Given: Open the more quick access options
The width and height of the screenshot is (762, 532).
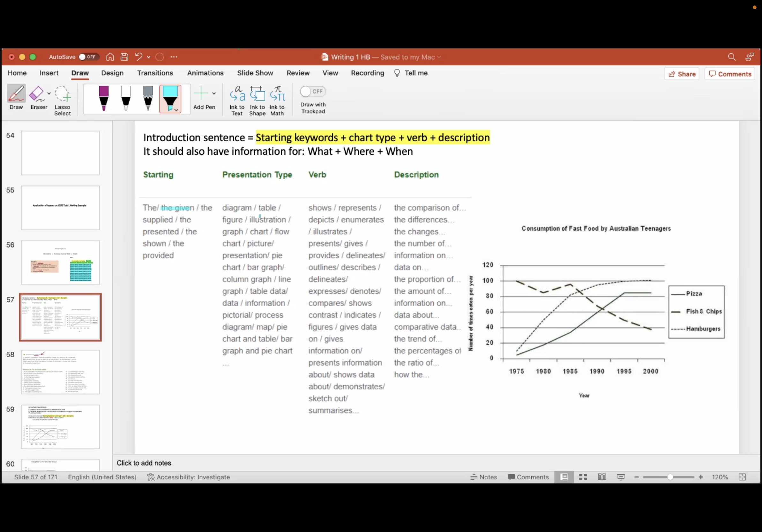Looking at the screenshot, I should click(x=174, y=57).
